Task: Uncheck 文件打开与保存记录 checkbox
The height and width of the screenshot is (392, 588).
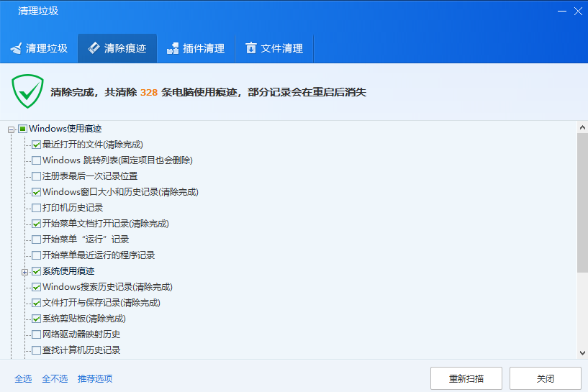Action: coord(37,303)
